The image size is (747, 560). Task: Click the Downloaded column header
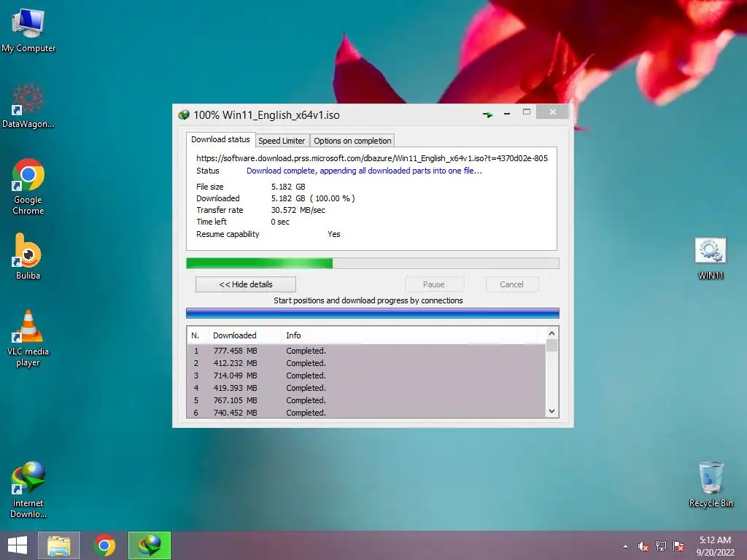coord(245,335)
